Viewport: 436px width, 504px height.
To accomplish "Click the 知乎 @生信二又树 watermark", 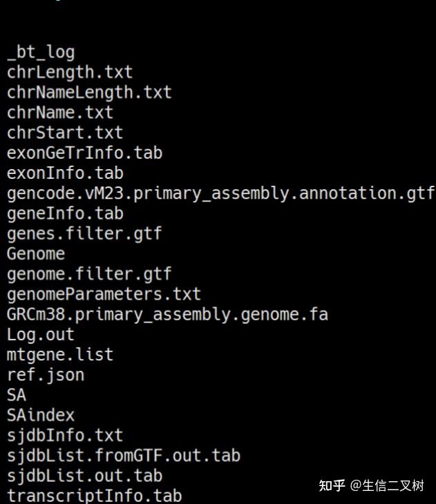I will [x=371, y=485].
